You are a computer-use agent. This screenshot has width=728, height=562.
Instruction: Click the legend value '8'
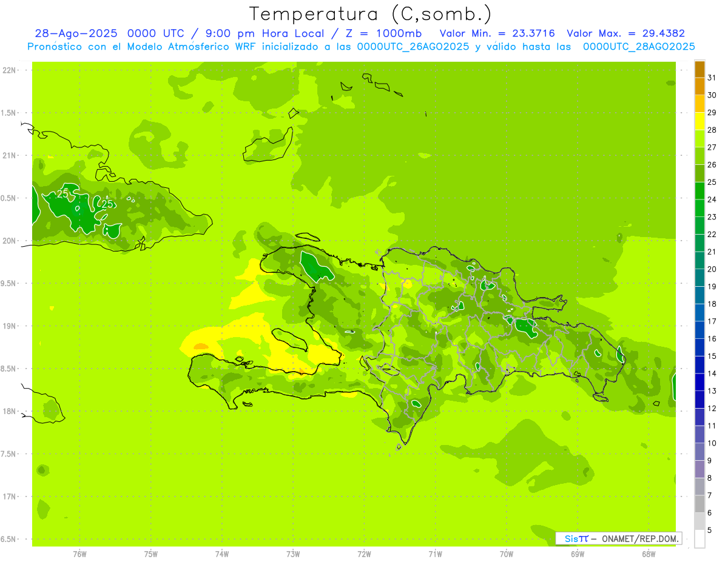click(709, 478)
